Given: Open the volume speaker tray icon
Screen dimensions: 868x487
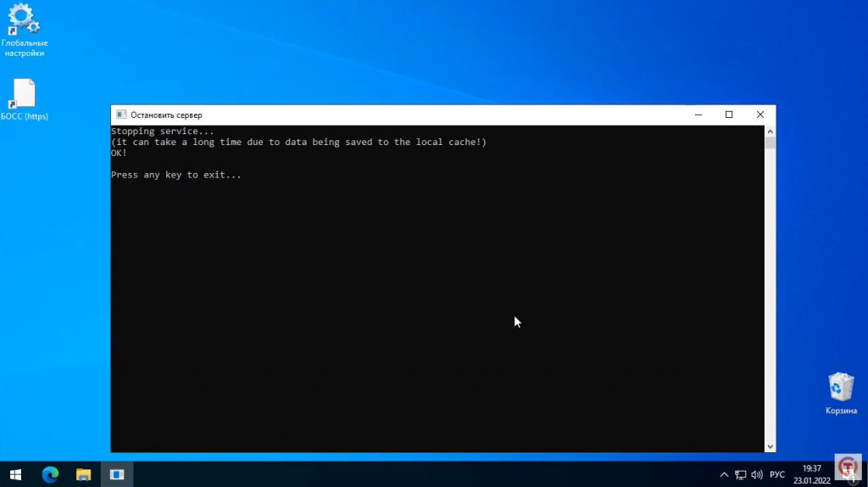Looking at the screenshot, I should click(x=757, y=475).
